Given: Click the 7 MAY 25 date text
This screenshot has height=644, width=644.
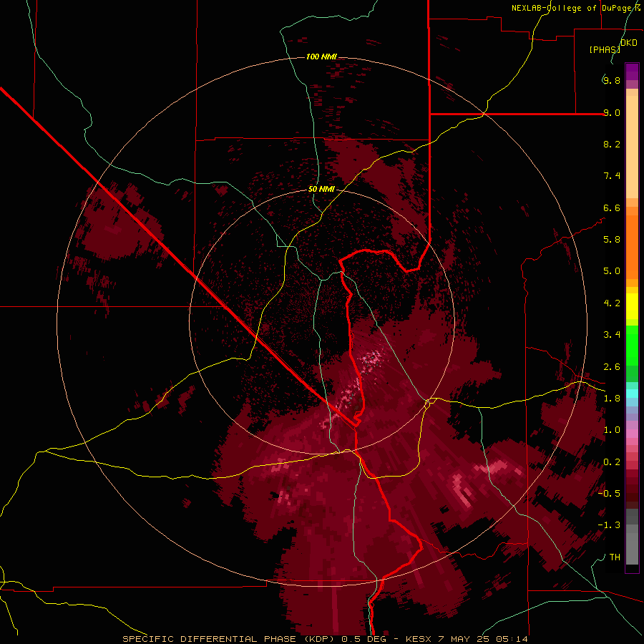Looking at the screenshot, I should [x=464, y=639].
